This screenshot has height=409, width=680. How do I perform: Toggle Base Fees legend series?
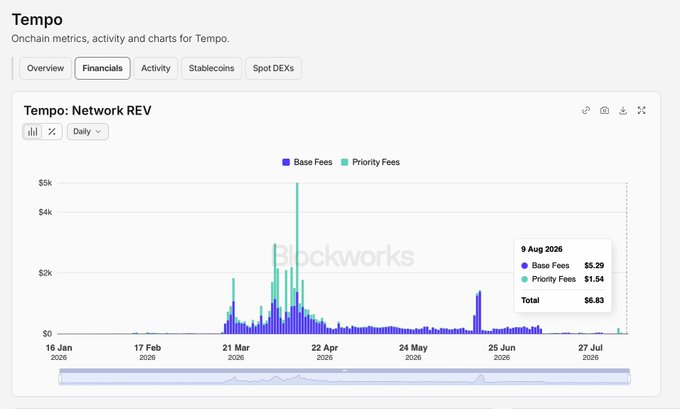tap(307, 162)
